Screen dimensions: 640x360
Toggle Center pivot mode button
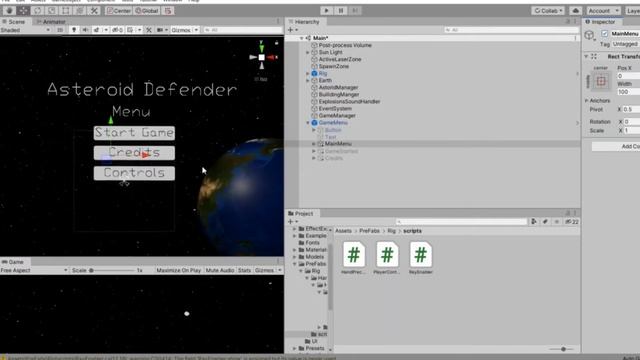pyautogui.click(x=119, y=11)
